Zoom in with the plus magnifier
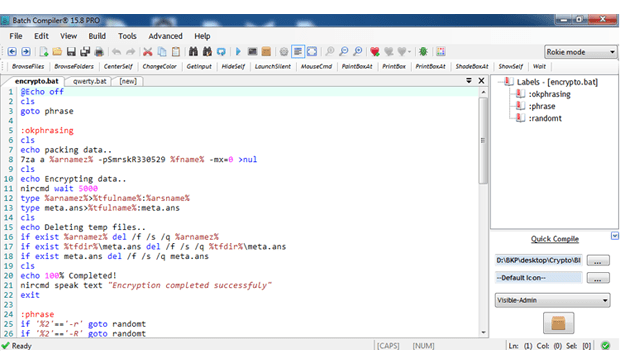The height and width of the screenshot is (364, 620). (357, 52)
